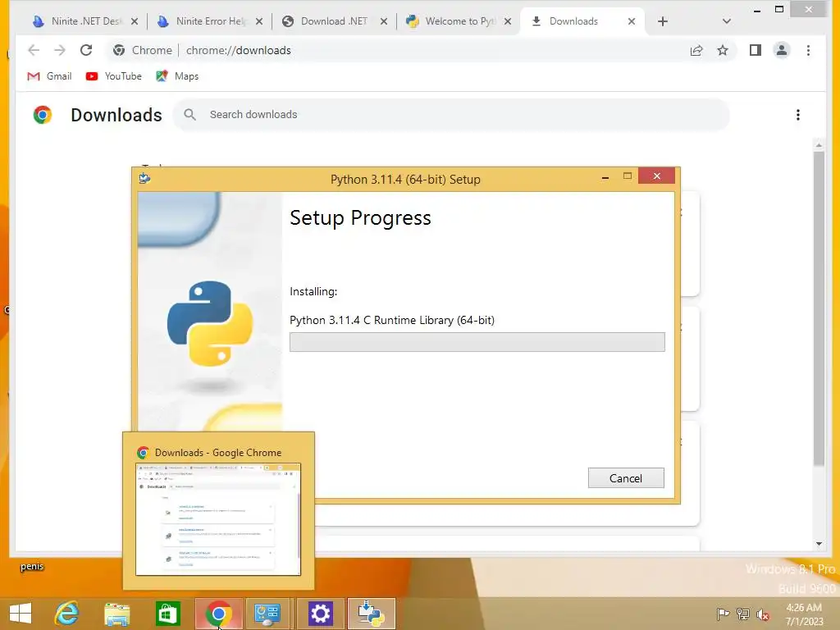Close the Ninite Error Help tab
Viewport: 840px width, 630px height.
pyautogui.click(x=259, y=21)
